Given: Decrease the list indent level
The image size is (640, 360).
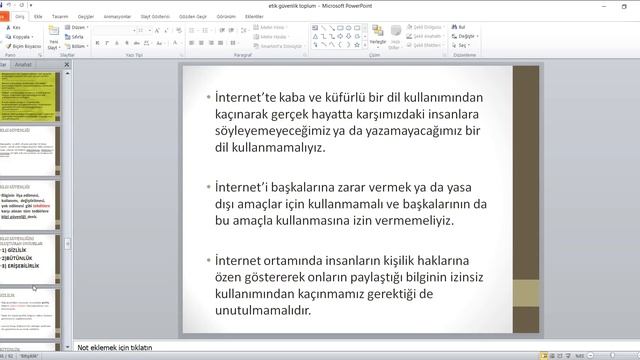Looking at the screenshot, I should (x=222, y=31).
